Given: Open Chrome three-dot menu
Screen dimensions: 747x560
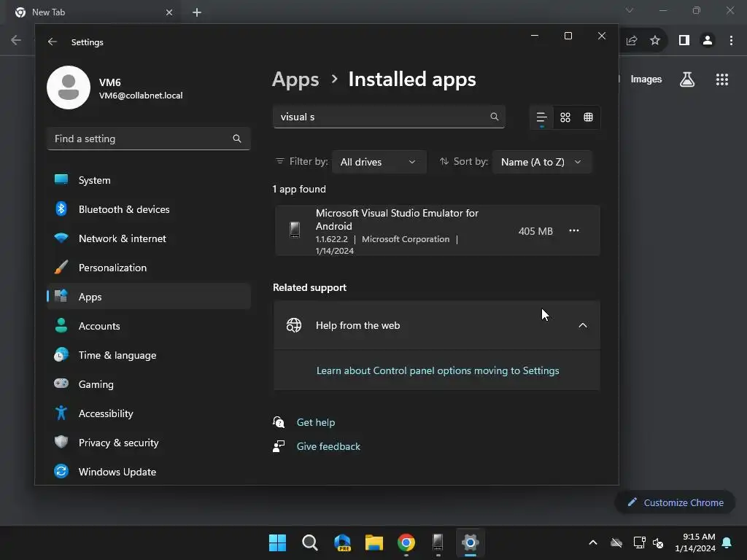Looking at the screenshot, I should [731, 41].
